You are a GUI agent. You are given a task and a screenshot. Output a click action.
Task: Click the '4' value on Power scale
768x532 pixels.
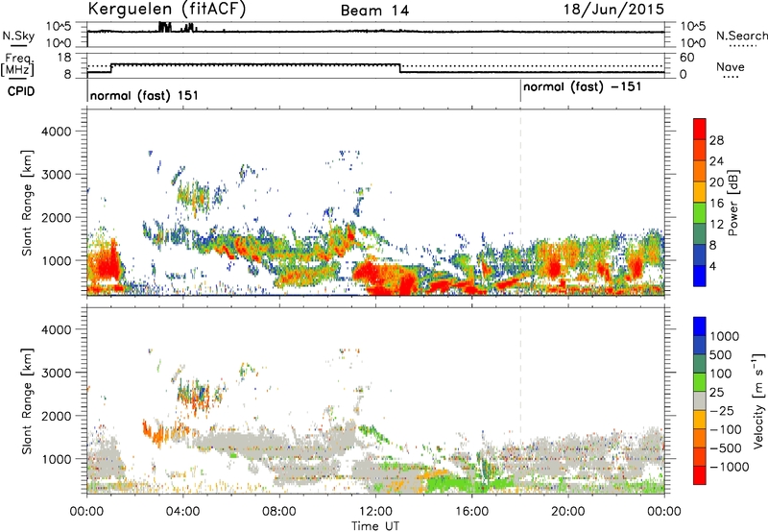713,266
